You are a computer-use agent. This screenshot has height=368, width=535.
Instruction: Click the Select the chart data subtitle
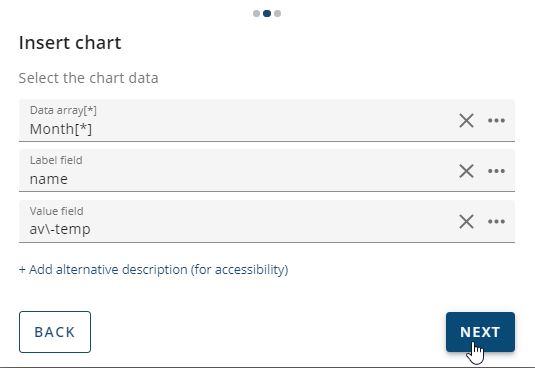(x=88, y=78)
